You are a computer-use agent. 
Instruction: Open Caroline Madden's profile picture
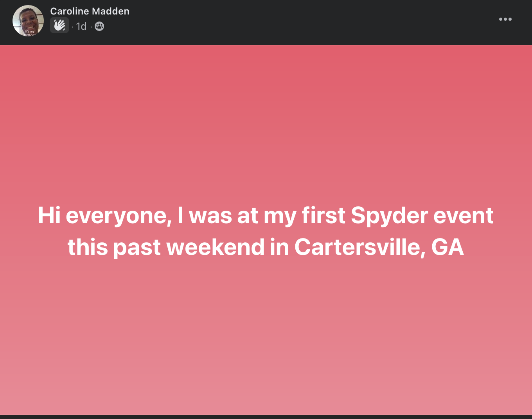click(x=28, y=21)
